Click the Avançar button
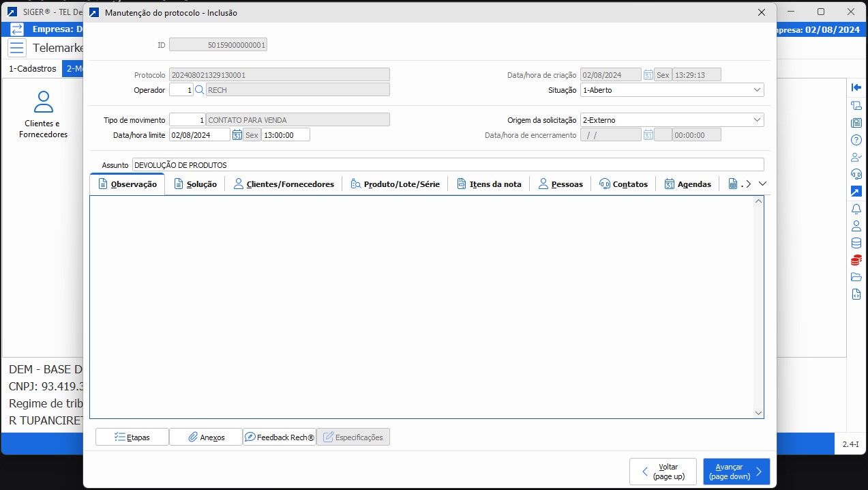Screen dimensions: 868x490 [x=736, y=472]
